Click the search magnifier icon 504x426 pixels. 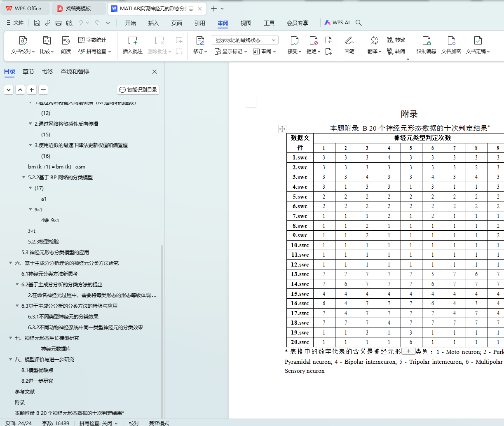coord(359,23)
